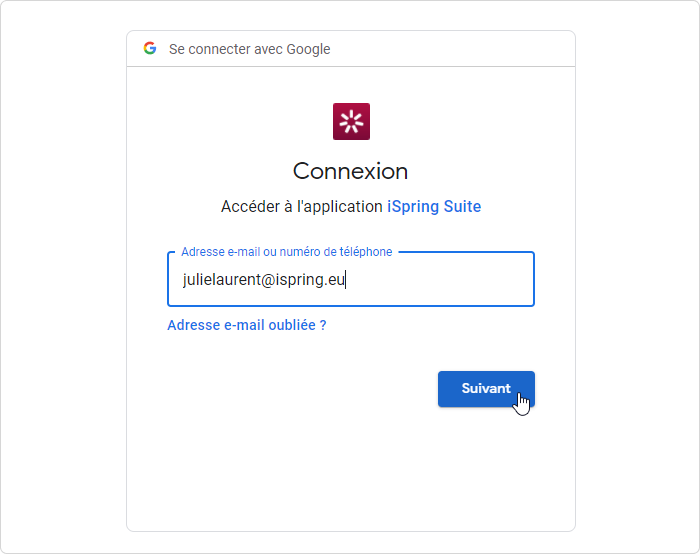This screenshot has width=700, height=554.
Task: Click the "Se connecter avec Google" header text
Action: click(x=249, y=49)
